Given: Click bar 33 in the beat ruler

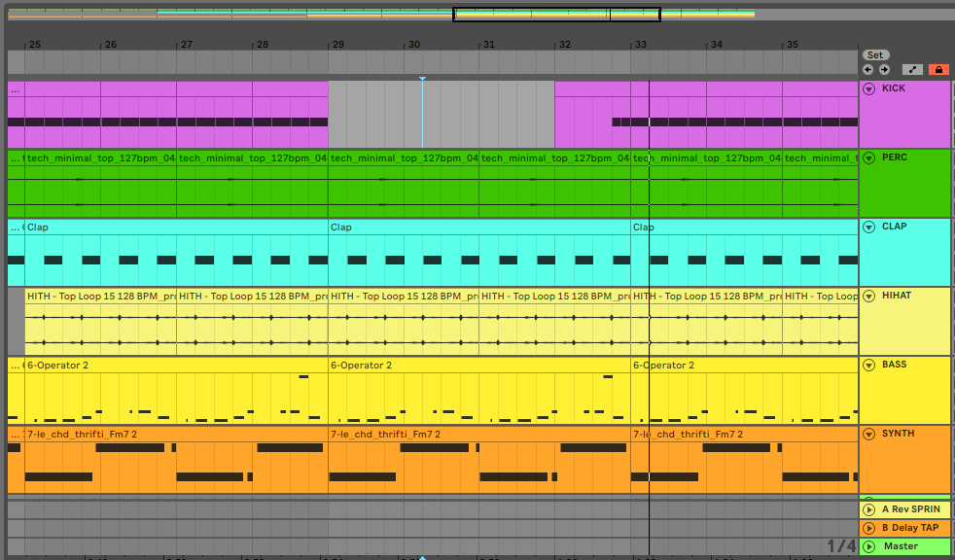Looking at the screenshot, I should tap(641, 45).
